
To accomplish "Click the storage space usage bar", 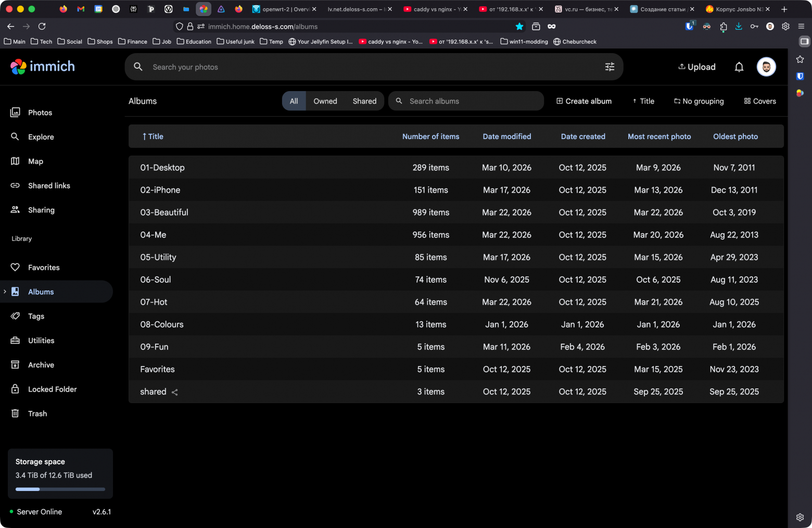I will click(x=60, y=489).
